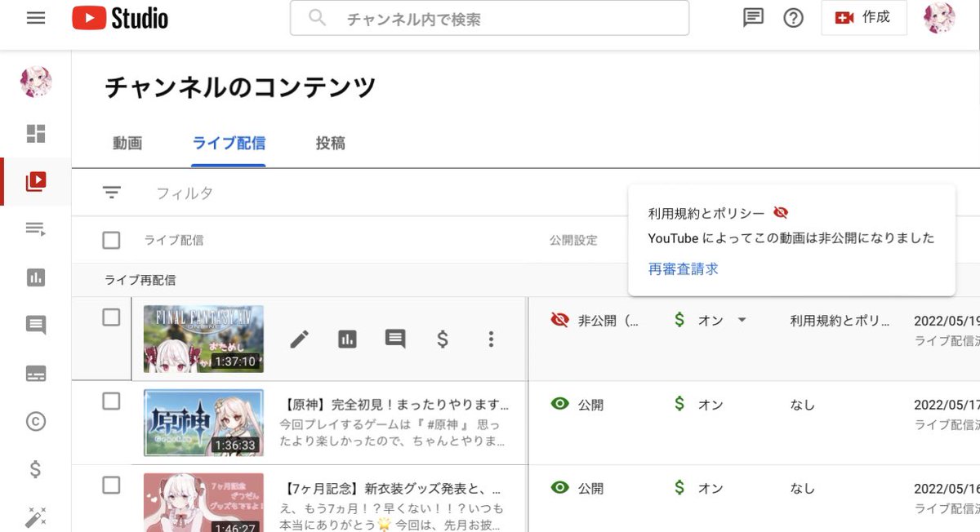Viewport: 980px width, 532px height.
Task: Focus the フィルタ filter input
Action: coord(185,193)
